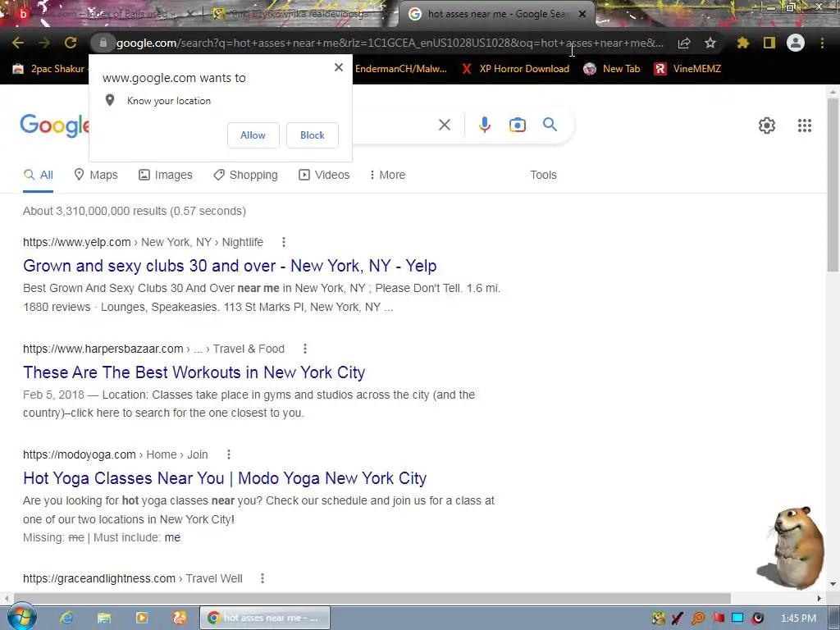Switch to the Maps results tab

tap(96, 176)
